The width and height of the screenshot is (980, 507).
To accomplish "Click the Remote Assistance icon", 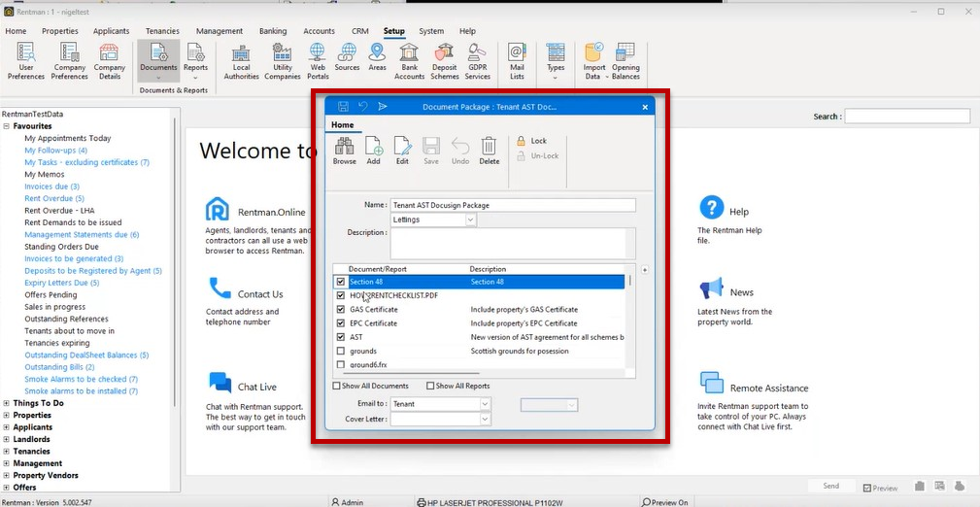I will point(711,382).
